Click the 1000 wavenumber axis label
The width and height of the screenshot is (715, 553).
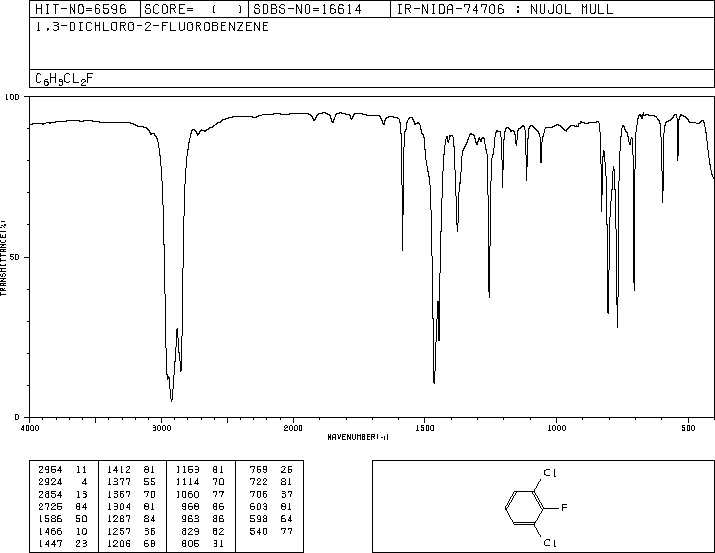tap(556, 428)
